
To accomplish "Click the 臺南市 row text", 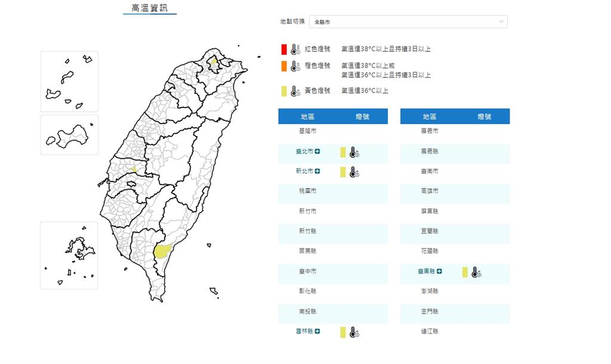I will tap(430, 171).
